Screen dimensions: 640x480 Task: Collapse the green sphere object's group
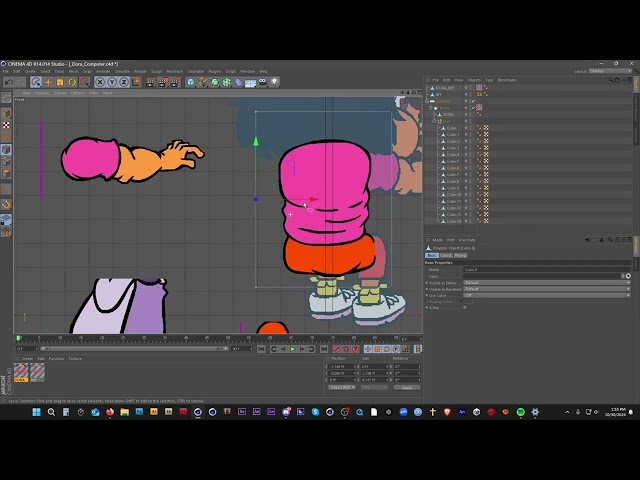(430, 108)
